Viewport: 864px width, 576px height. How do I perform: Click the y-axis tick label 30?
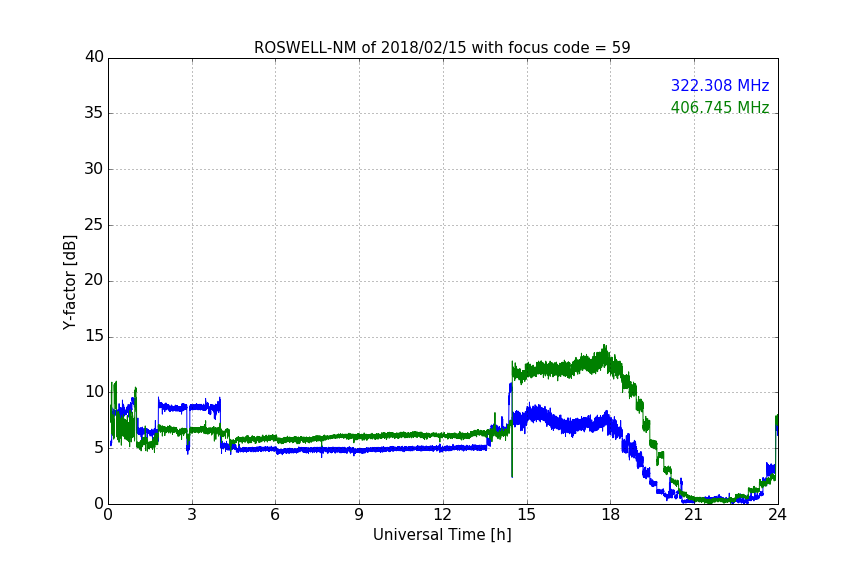point(94,169)
